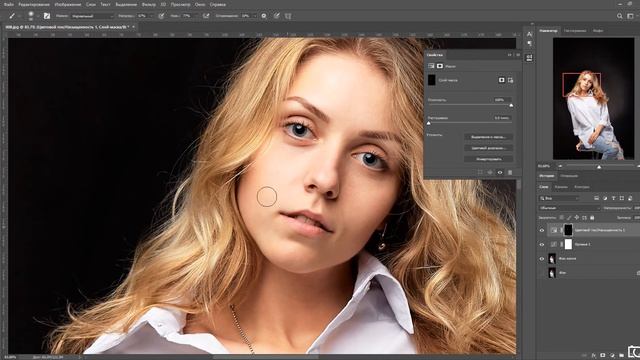Load selection from mask icon in Properties
The image size is (640, 360).
[480, 173]
